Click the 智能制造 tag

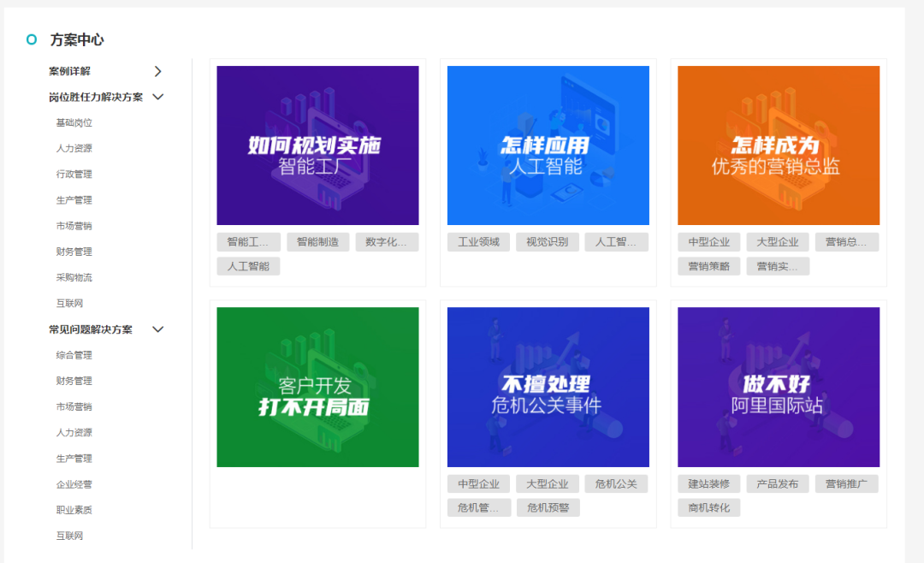317,241
